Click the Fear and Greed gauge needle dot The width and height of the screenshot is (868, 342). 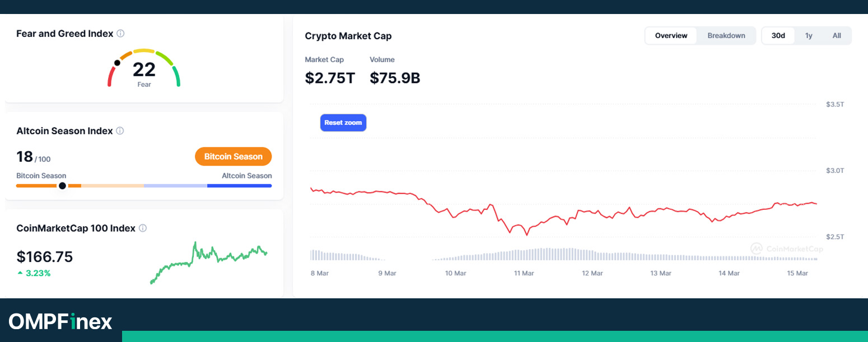coord(117,63)
